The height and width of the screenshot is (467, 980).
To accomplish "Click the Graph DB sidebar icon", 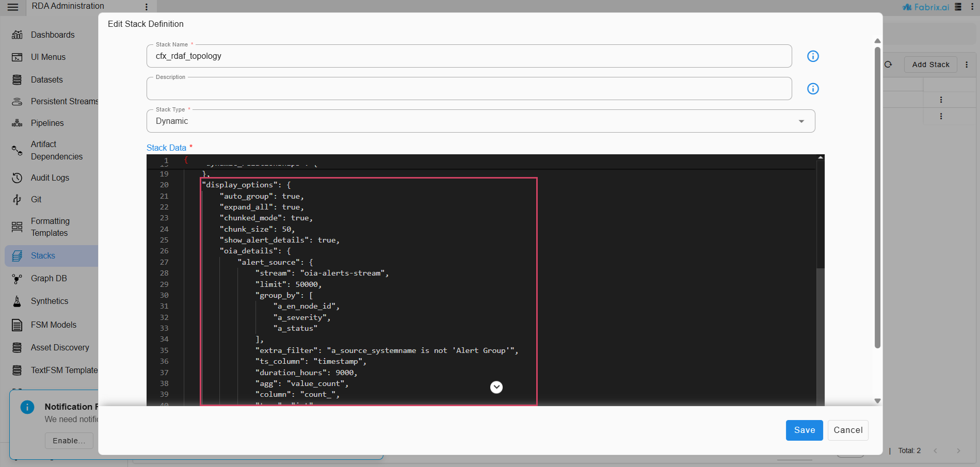I will pos(17,279).
